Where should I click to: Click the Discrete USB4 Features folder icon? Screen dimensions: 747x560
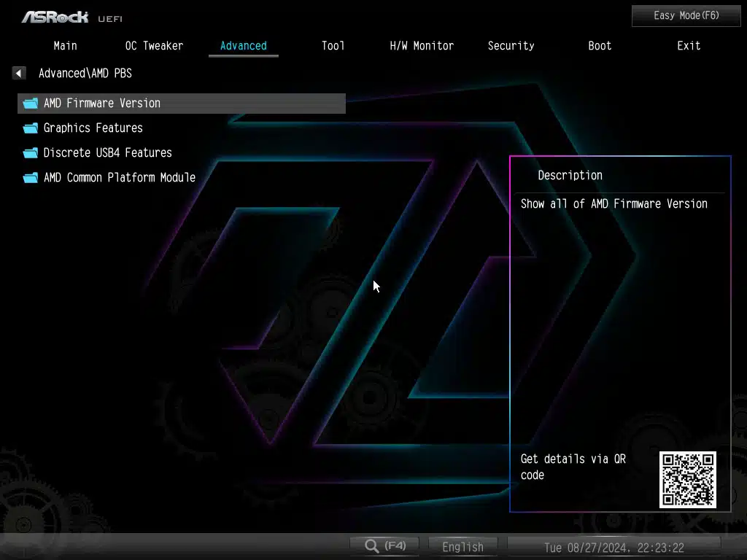point(30,153)
